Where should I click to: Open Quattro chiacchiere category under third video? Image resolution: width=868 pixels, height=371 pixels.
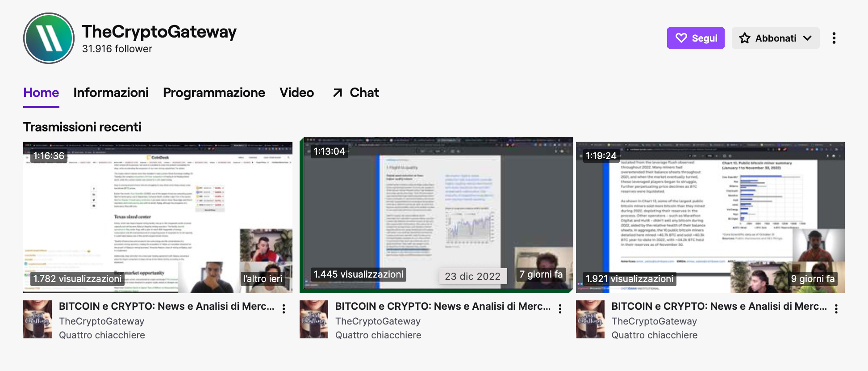point(655,335)
